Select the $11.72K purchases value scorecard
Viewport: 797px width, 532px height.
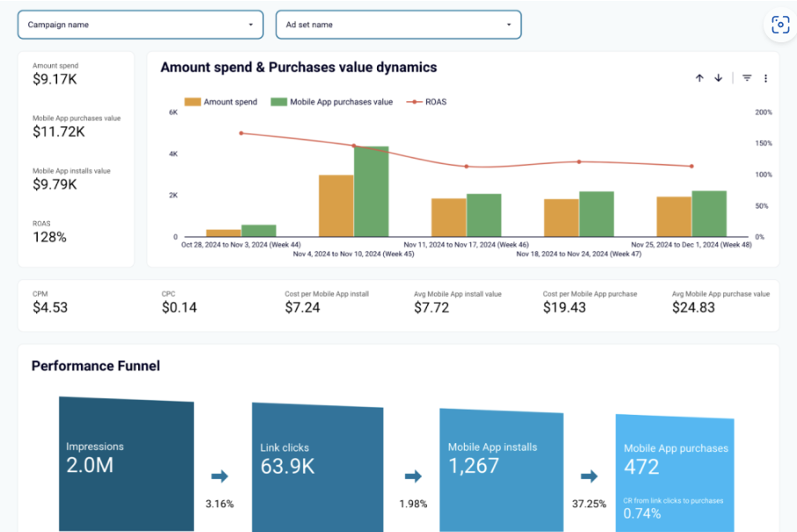(x=77, y=127)
